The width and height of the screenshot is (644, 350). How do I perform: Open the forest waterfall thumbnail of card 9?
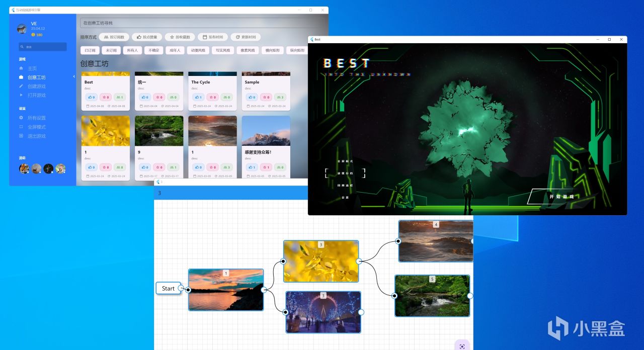coord(159,131)
